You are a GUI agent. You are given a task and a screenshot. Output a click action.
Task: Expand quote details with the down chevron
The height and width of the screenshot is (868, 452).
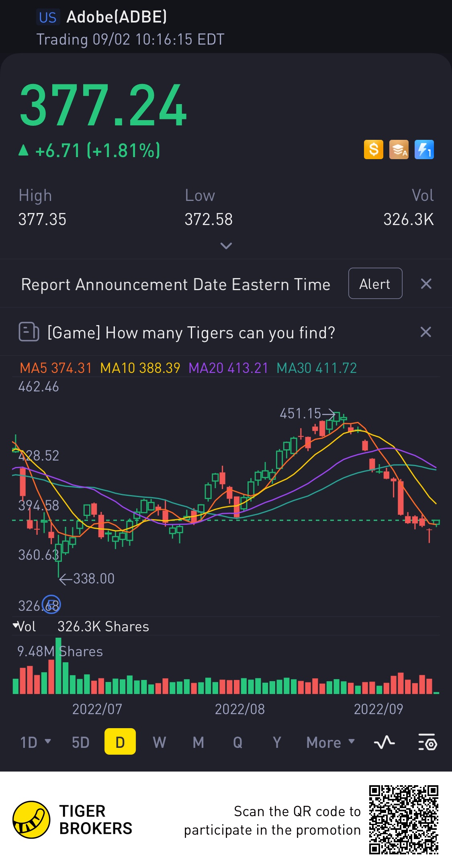(226, 246)
